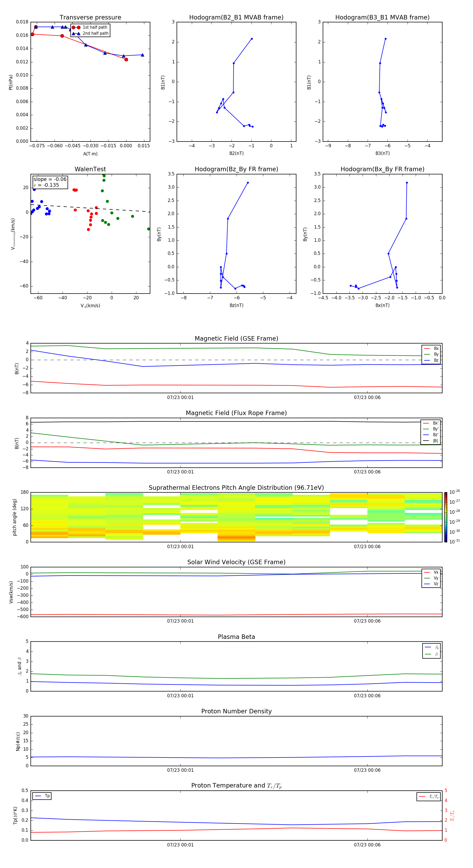Select the 'B2(nT)' x-axis label
This screenshot has height=868, width=473.
[236, 153]
